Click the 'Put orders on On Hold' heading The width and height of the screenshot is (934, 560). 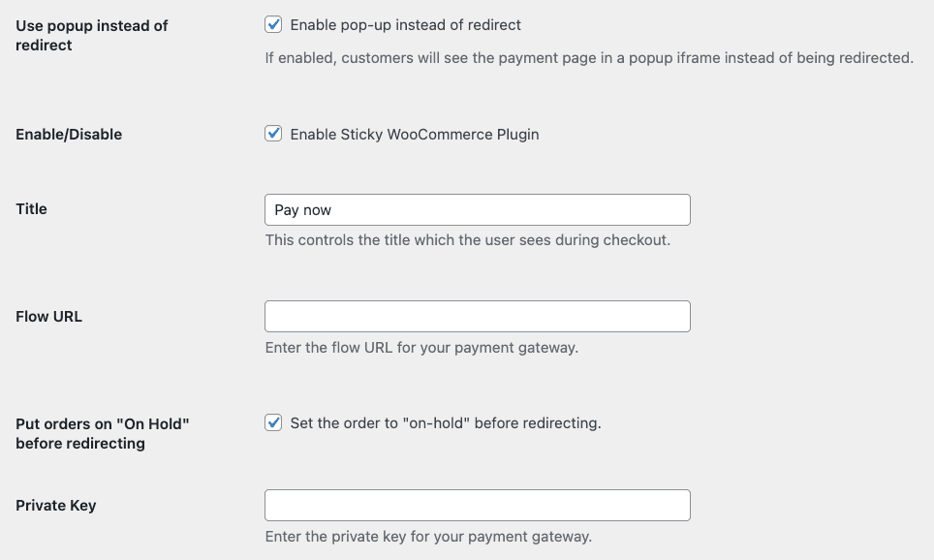[x=103, y=434]
